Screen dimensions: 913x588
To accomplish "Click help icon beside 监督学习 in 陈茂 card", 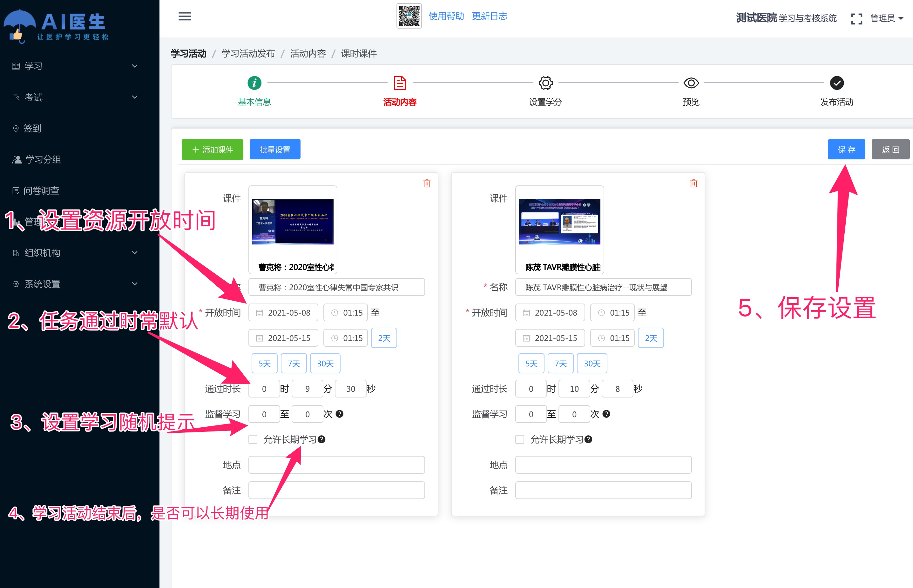I will [x=606, y=414].
